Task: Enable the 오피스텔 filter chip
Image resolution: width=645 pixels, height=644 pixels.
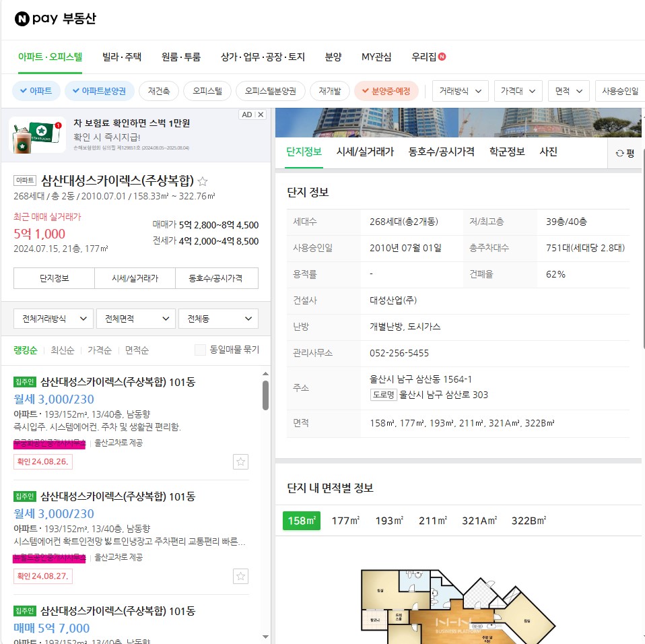Action: click(x=207, y=91)
